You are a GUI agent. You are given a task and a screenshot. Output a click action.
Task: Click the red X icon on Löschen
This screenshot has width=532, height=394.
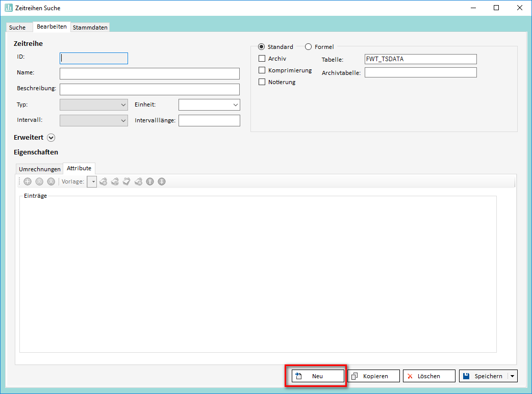[410, 376]
